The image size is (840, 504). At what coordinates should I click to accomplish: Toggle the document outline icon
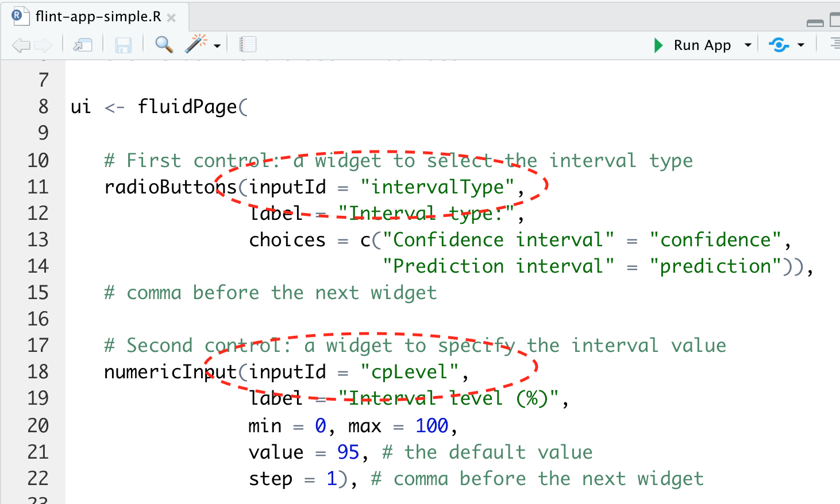(x=835, y=44)
